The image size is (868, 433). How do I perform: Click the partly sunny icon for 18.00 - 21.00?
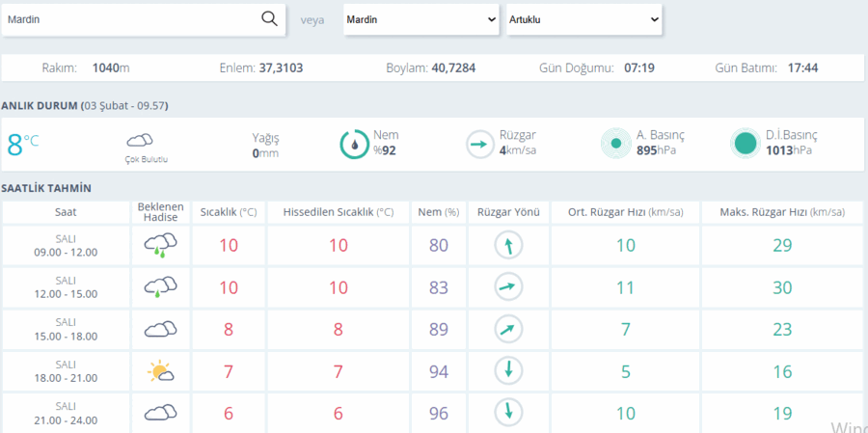click(x=160, y=371)
